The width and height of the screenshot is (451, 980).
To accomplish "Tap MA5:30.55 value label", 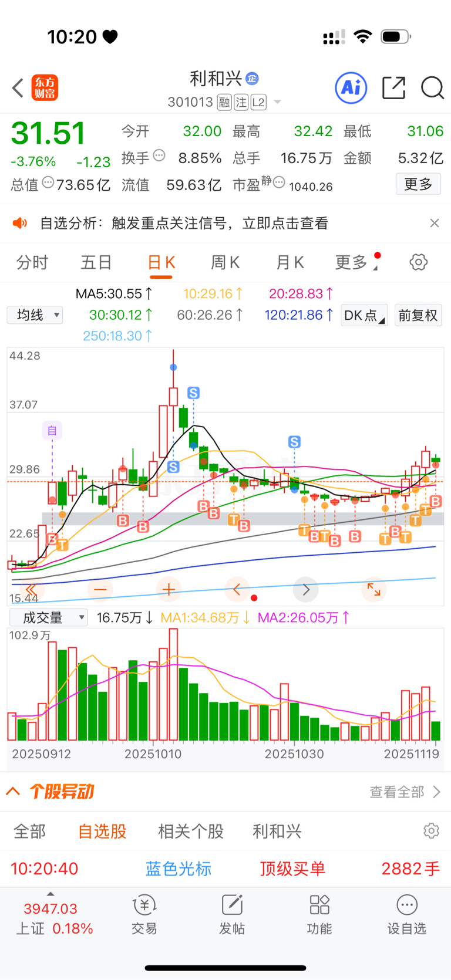I will (x=114, y=293).
